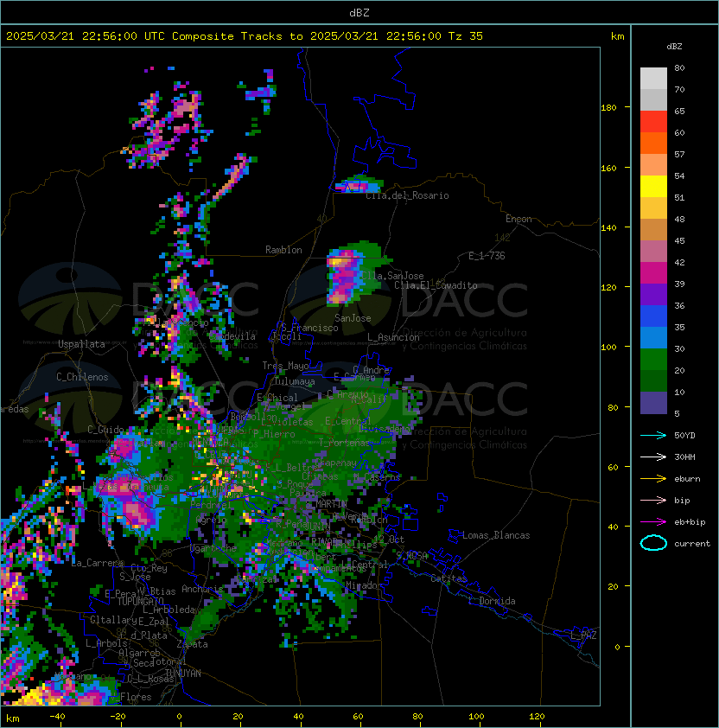The width and height of the screenshot is (719, 728).
Task: Click the cyan ellipse 'current' legend icon
Action: [653, 543]
